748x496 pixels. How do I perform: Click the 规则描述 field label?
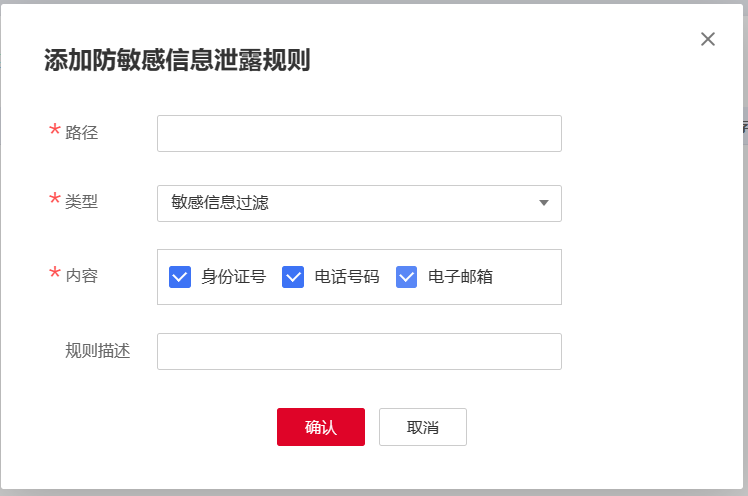[x=98, y=351]
